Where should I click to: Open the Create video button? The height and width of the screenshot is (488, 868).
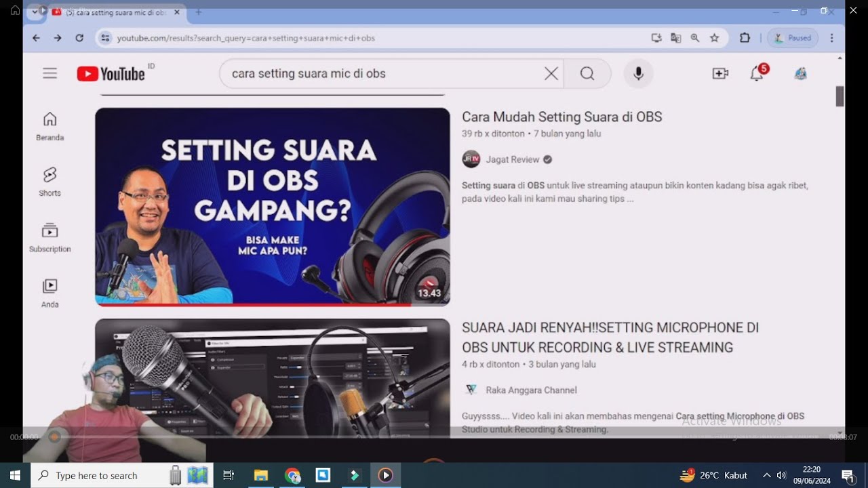pyautogui.click(x=720, y=73)
